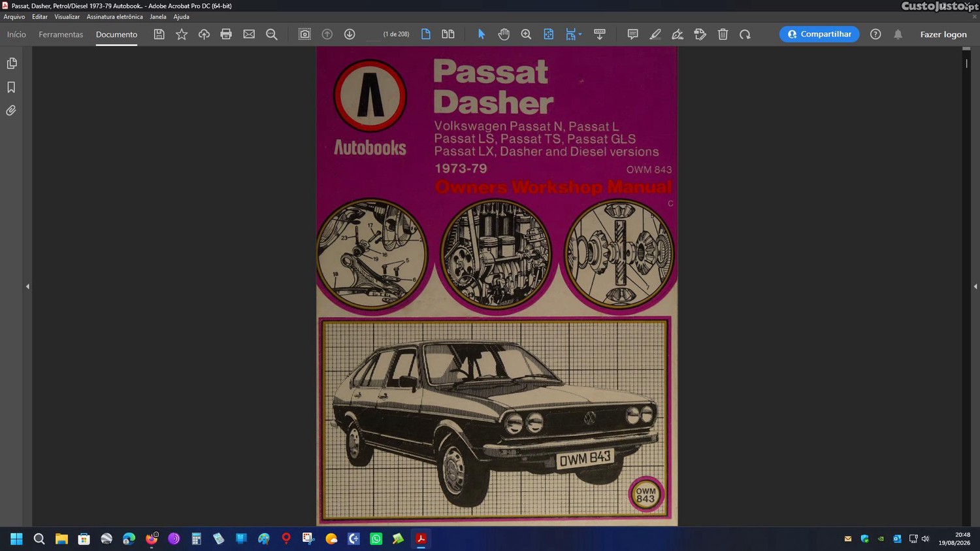Open the edit PDF tool icon
Image resolution: width=980 pixels, height=551 pixels.
coord(700,34)
